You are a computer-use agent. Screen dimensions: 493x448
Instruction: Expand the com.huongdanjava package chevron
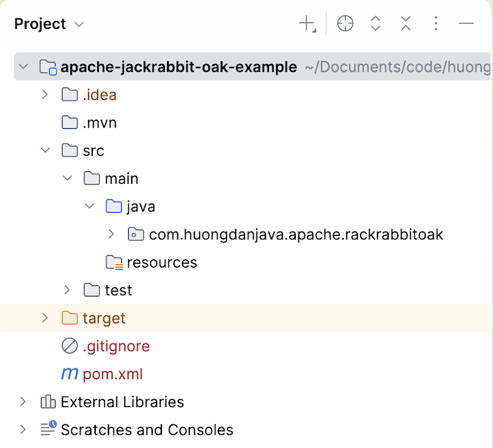tap(111, 235)
